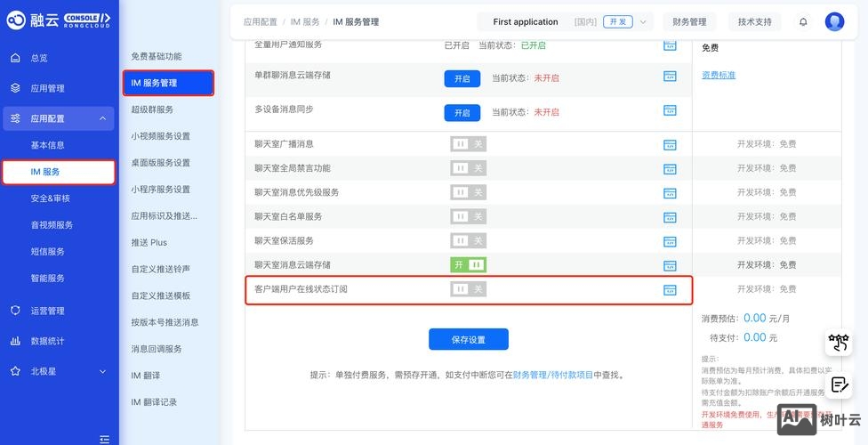Collapse the sidebar with the bottom menu icon

pyautogui.click(x=105, y=439)
